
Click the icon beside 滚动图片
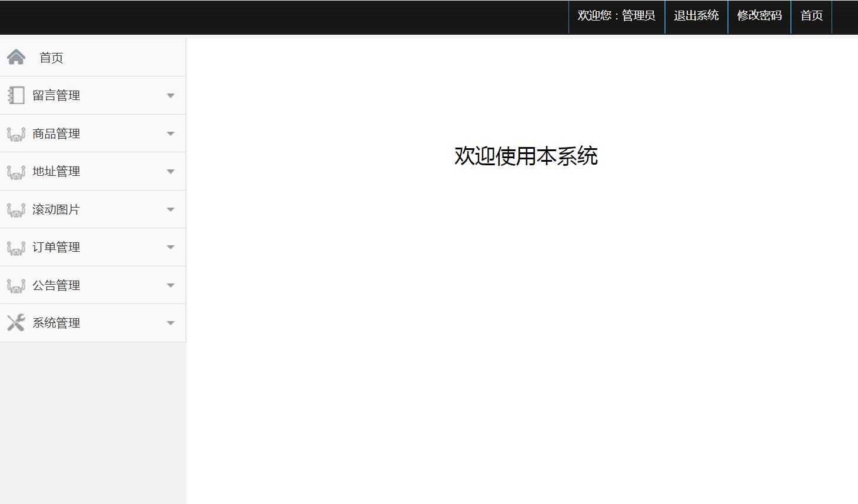[16, 210]
